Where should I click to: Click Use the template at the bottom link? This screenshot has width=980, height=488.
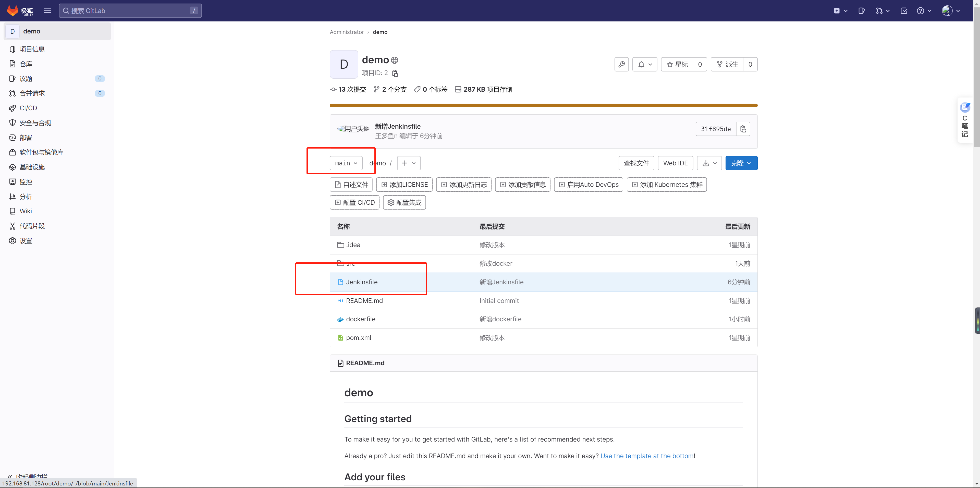point(647,456)
